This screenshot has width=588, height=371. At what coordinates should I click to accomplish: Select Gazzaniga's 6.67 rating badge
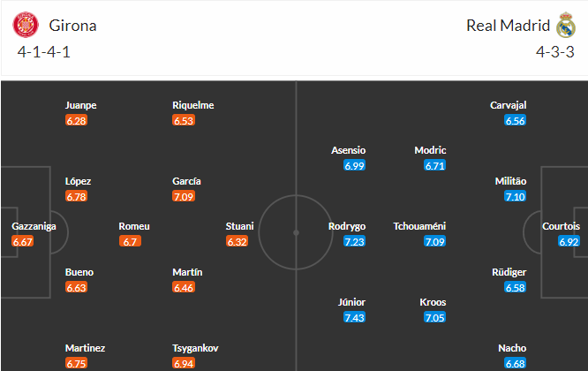tap(22, 241)
